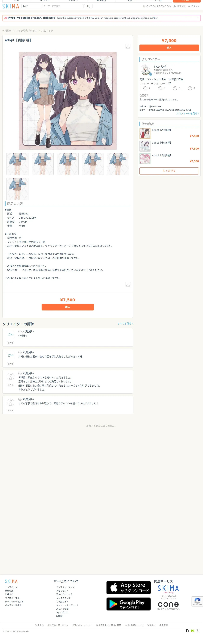This screenshot has height=644, width=203.
Task: Go to キャラ販売(Adopt) breadcrumb
Action: (x=26, y=30)
